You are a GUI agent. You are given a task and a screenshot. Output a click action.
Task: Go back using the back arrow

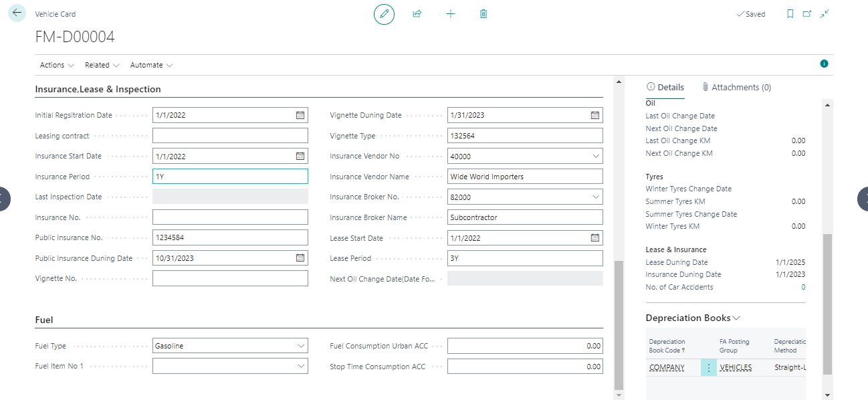click(x=16, y=13)
